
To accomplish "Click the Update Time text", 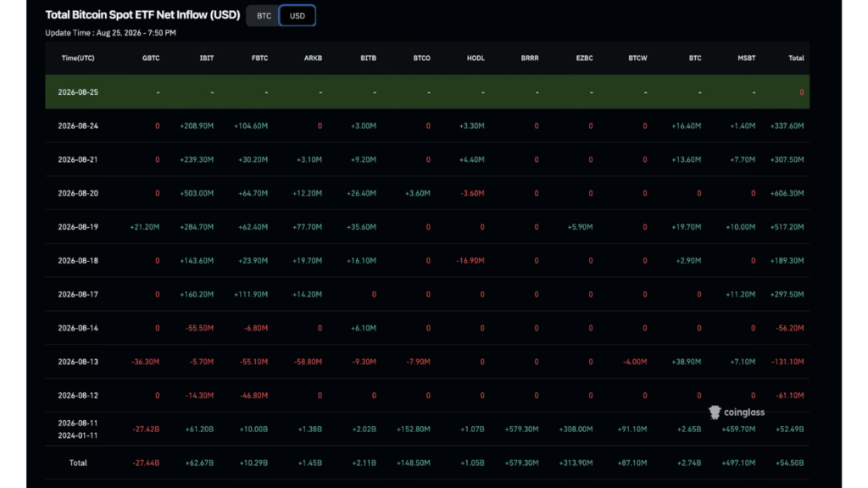I will 111,33.
